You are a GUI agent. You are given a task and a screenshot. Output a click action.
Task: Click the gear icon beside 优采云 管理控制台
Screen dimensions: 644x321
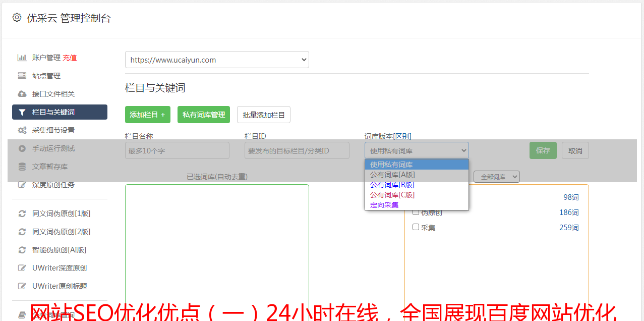point(17,18)
